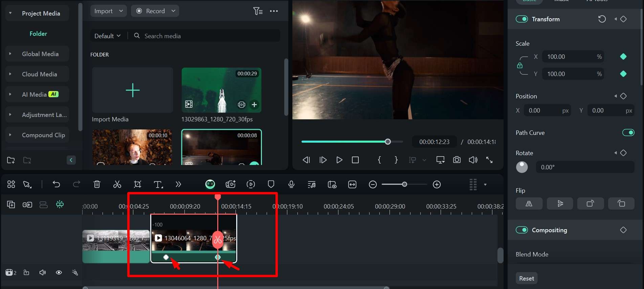Add a marker with the shield icon
Screen dimensions: 644x289
(271, 184)
